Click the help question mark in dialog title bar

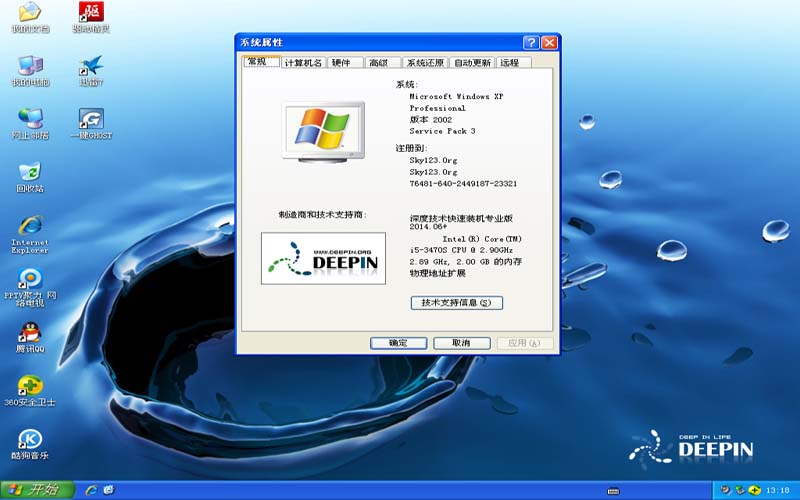tap(531, 42)
